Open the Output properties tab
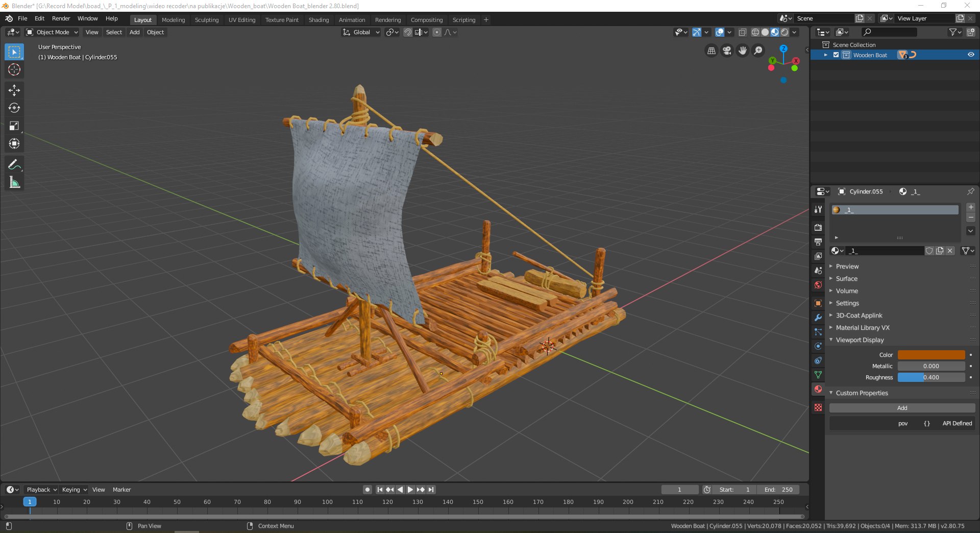980x533 pixels. [818, 241]
